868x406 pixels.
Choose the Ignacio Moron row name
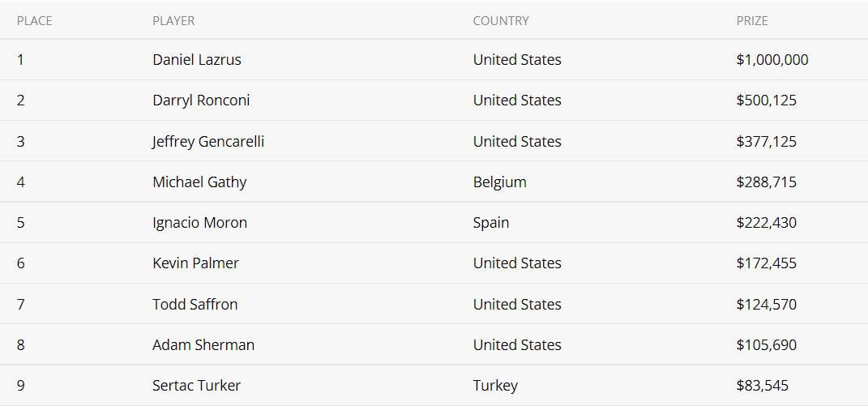[x=200, y=223]
